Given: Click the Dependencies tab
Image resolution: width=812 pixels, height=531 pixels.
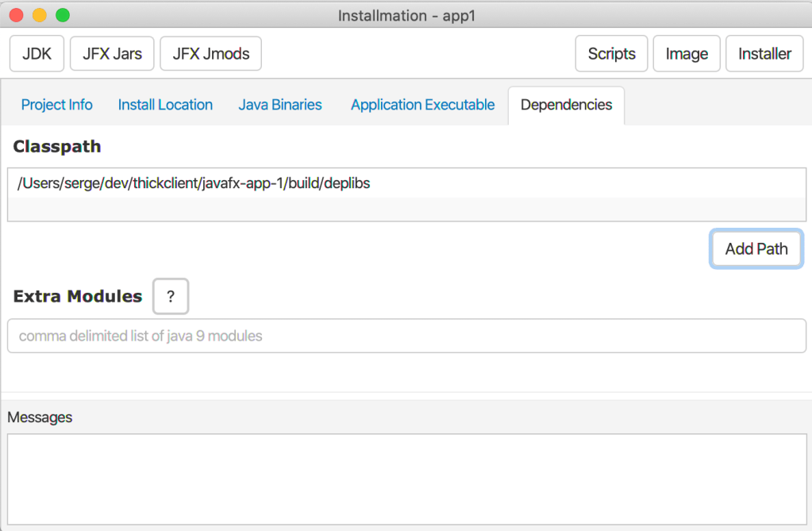Looking at the screenshot, I should point(566,105).
